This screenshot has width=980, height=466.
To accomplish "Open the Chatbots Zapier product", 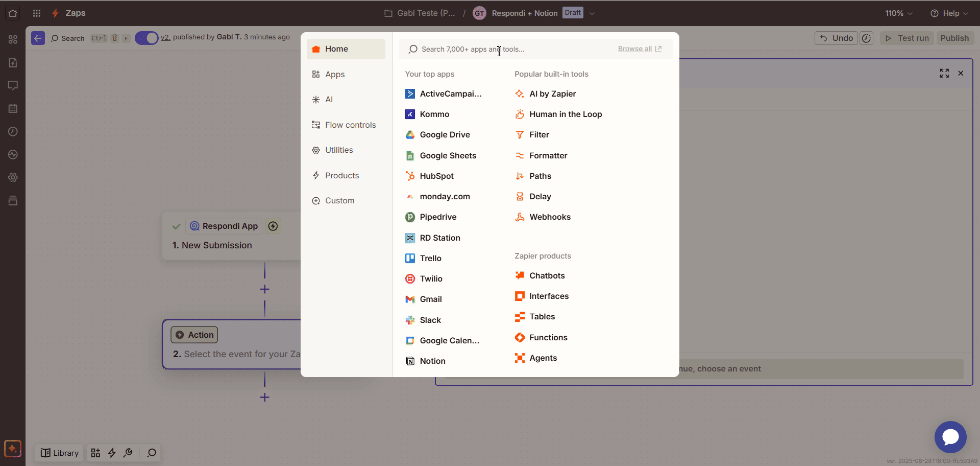I will click(x=540, y=276).
